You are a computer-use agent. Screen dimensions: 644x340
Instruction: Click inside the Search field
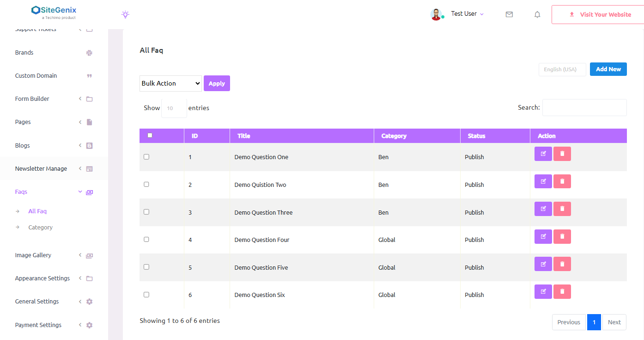(584, 107)
